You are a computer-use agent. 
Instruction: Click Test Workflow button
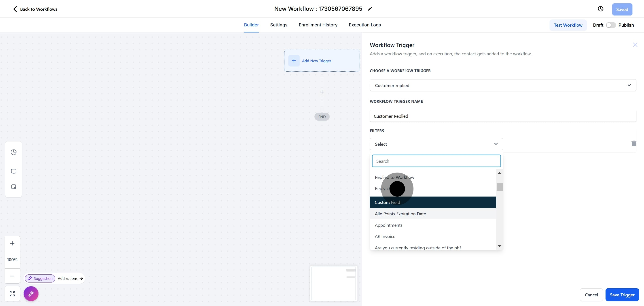pyautogui.click(x=568, y=25)
